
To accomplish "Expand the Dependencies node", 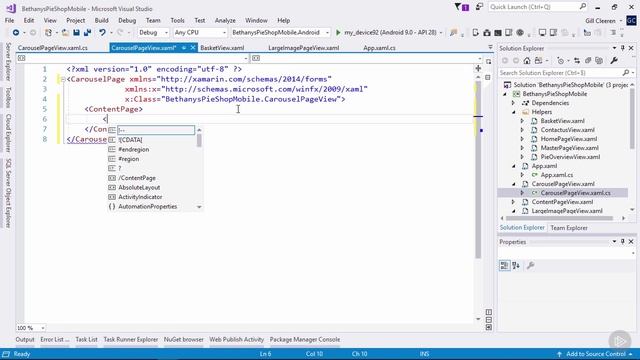I will [x=513, y=103].
